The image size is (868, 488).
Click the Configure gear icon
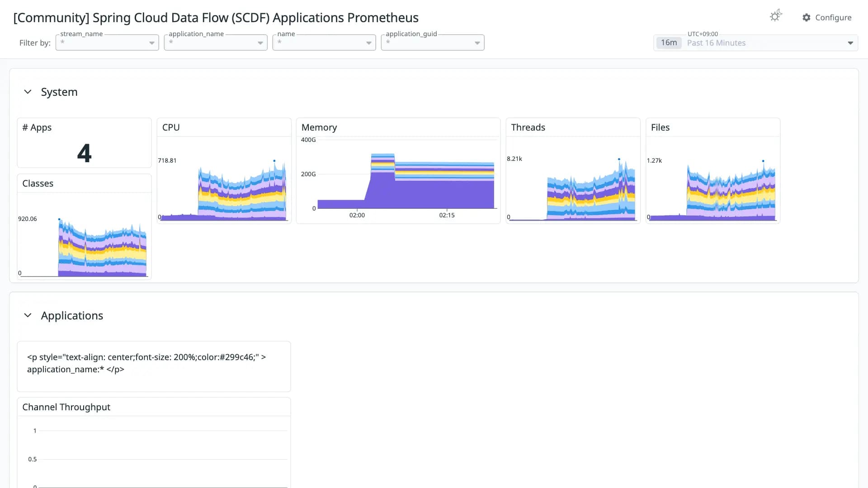[807, 18]
